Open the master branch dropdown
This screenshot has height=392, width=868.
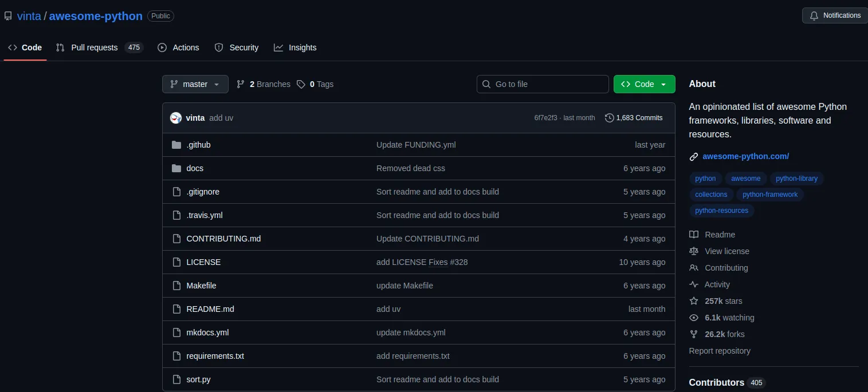[195, 84]
